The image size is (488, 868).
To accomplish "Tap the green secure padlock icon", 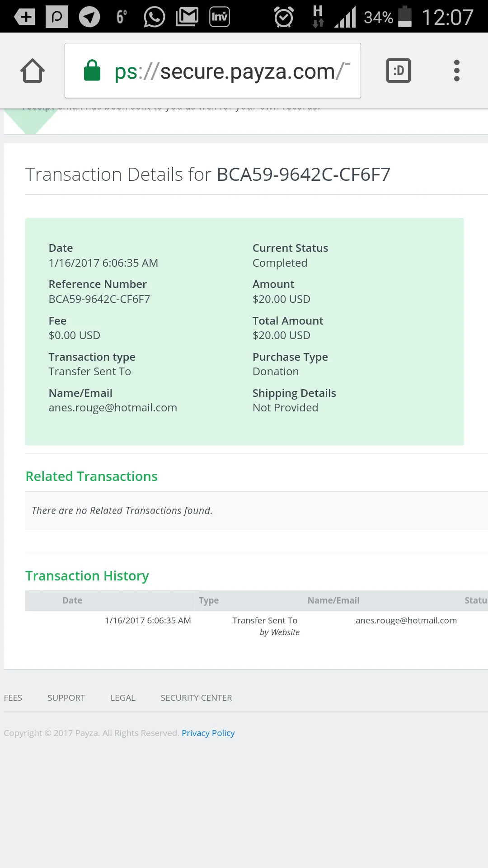I will pyautogui.click(x=92, y=71).
